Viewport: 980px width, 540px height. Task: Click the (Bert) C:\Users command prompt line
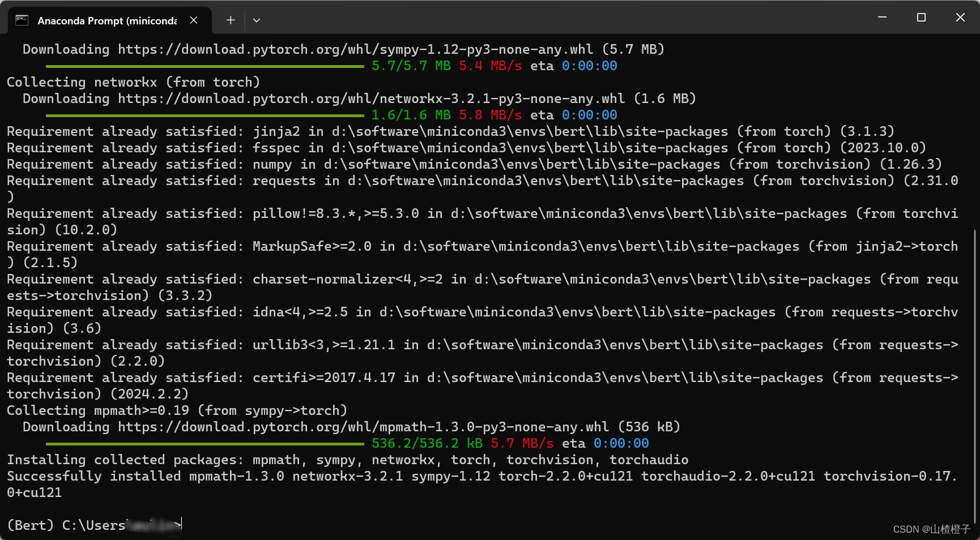tap(94, 525)
